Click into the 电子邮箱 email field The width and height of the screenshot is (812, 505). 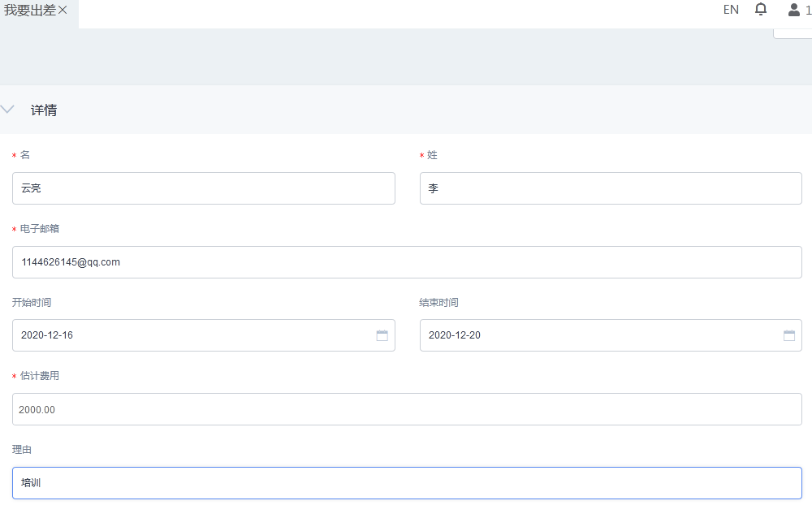click(406, 262)
